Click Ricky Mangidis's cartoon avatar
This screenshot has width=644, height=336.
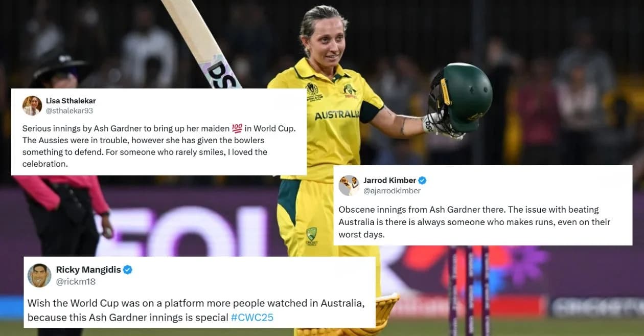tap(39, 275)
